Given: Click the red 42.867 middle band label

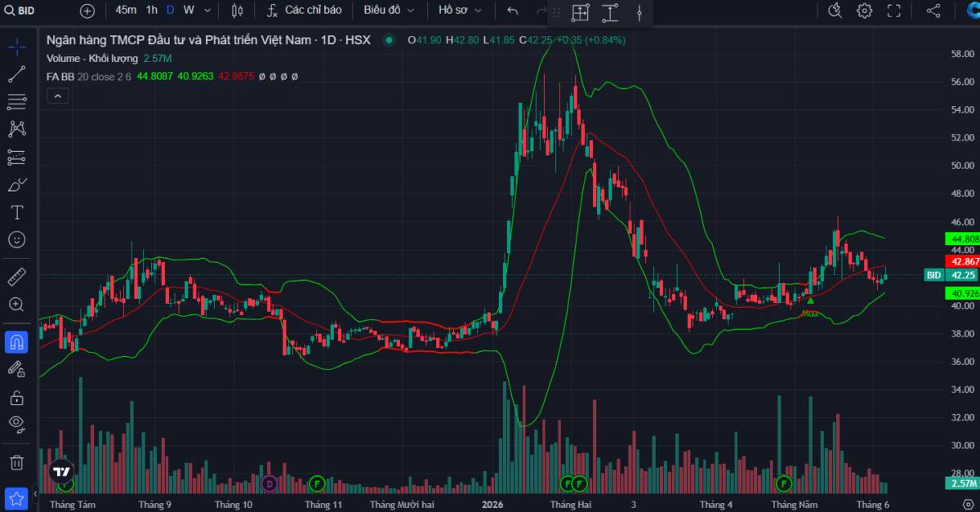Looking at the screenshot, I should [961, 261].
